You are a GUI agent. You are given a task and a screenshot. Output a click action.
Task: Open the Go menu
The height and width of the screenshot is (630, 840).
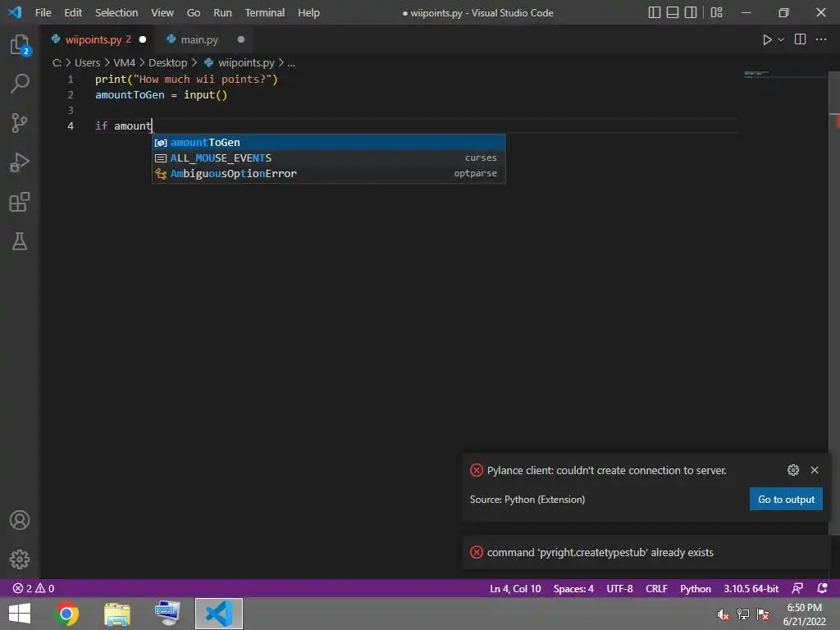point(194,12)
